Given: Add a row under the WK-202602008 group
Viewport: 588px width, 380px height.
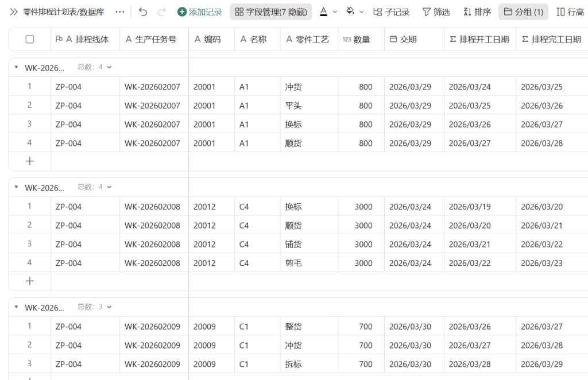Looking at the screenshot, I should click(30, 281).
